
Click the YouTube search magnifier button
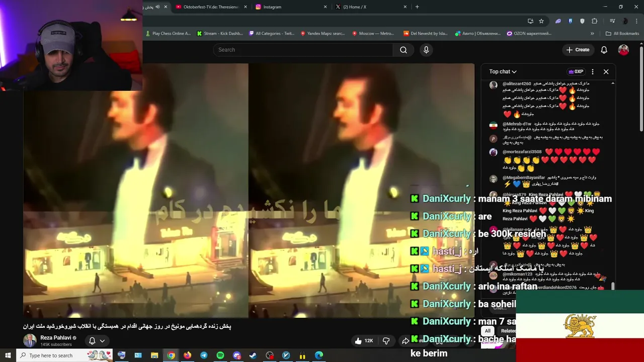tap(404, 50)
